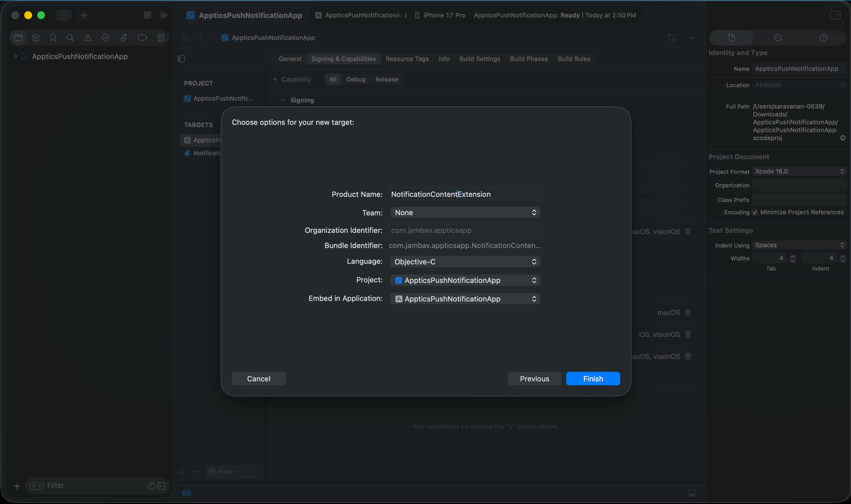Viewport: 851px width, 504px height.
Task: Open the Issue navigator warning icon
Action: pos(87,38)
